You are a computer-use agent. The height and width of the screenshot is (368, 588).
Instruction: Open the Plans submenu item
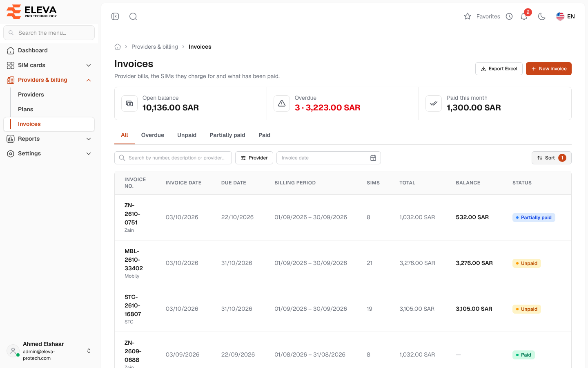click(49, 109)
